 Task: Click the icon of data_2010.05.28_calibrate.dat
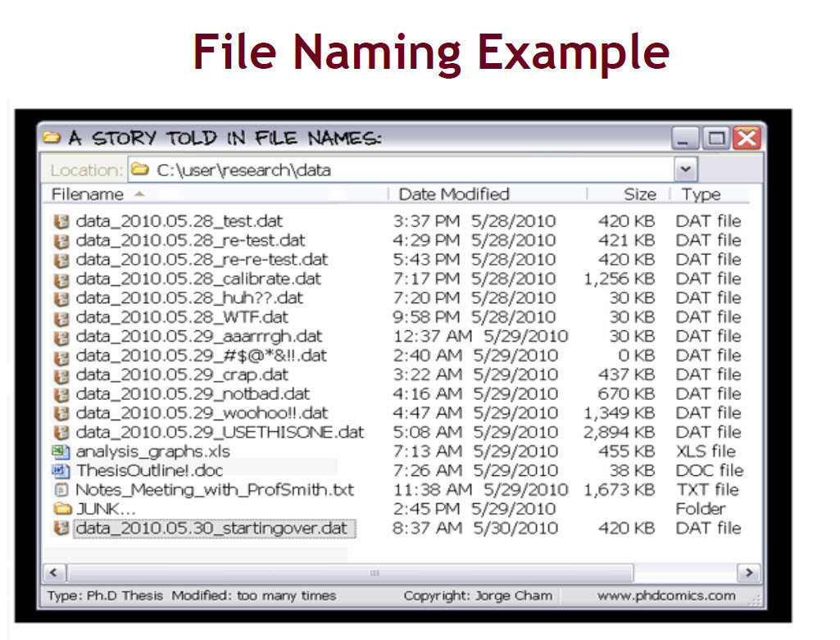coord(61,279)
